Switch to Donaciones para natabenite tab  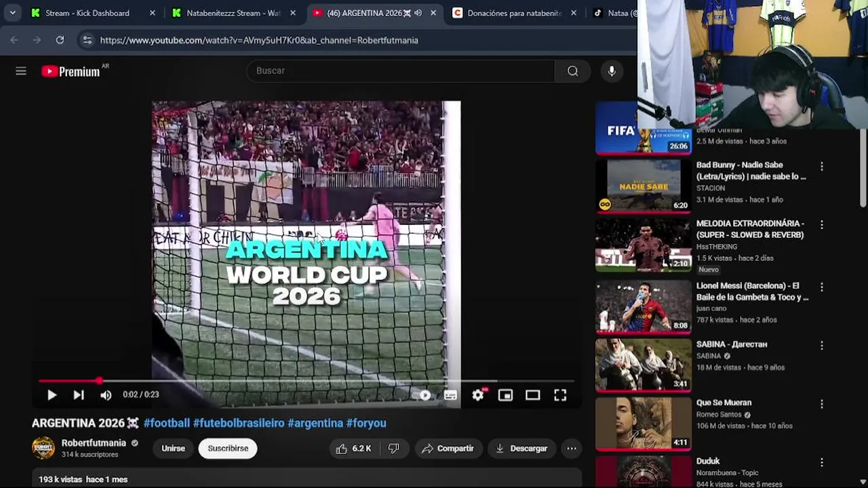tap(514, 13)
